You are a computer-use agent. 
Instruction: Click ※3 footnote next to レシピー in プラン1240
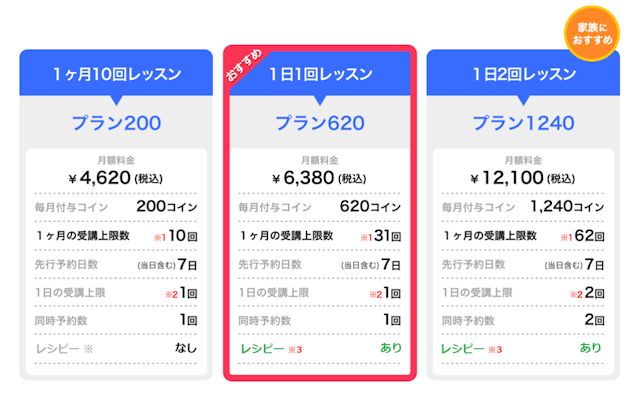point(495,349)
